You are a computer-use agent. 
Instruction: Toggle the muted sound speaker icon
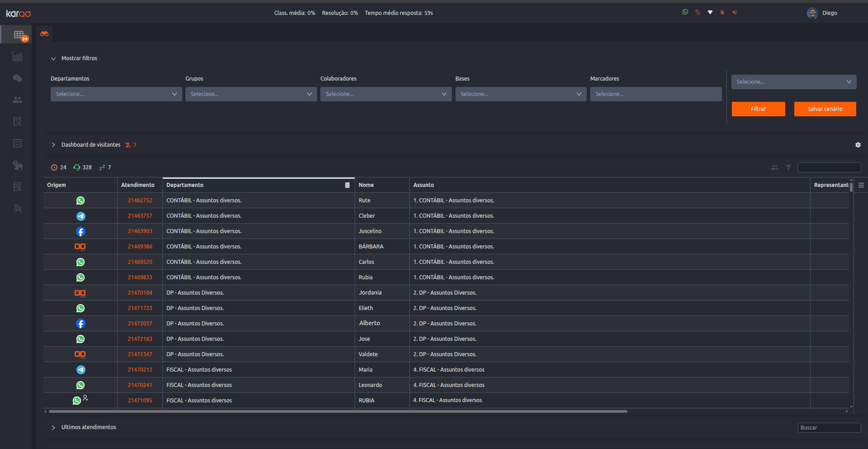[735, 12]
